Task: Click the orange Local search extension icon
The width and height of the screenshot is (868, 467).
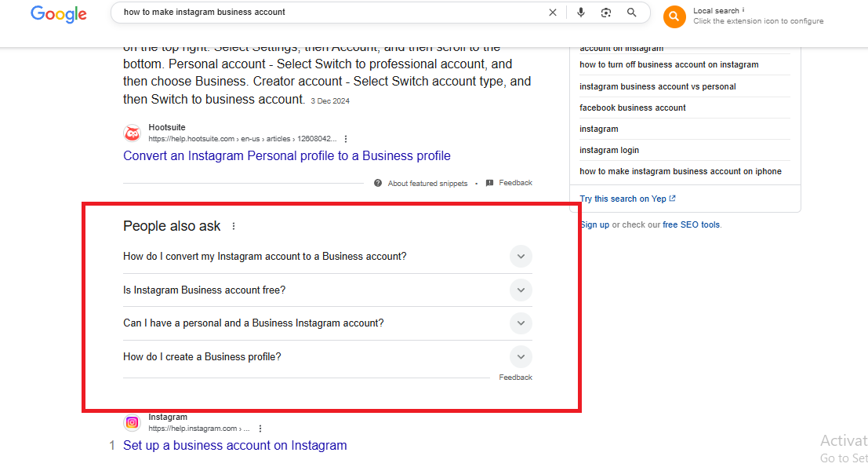Action: 674,16
